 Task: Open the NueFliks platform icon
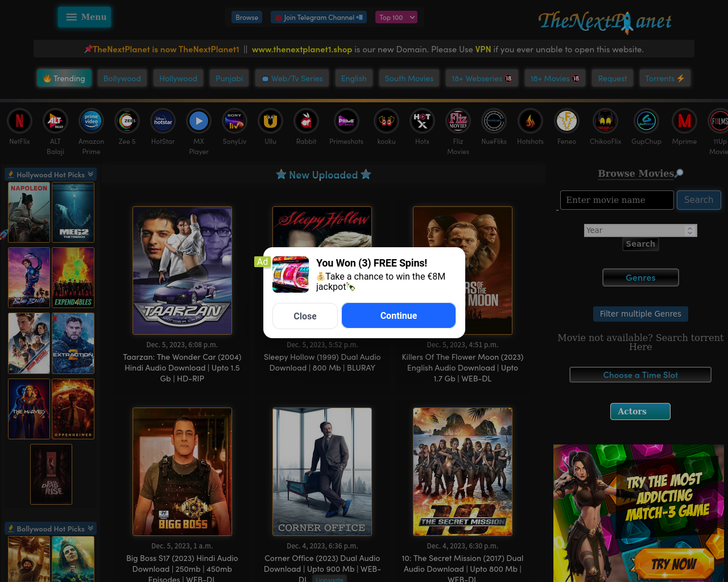(x=494, y=120)
